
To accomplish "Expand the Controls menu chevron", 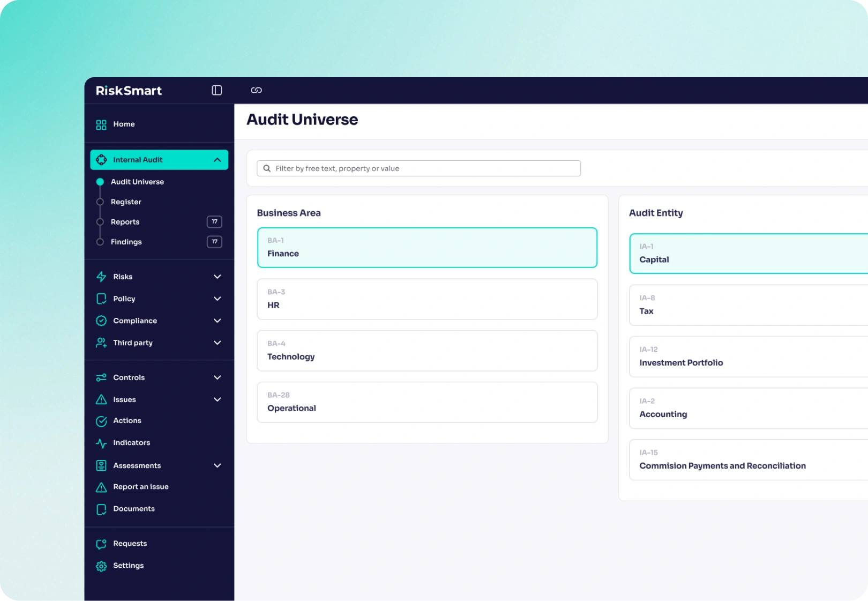I will 217,377.
